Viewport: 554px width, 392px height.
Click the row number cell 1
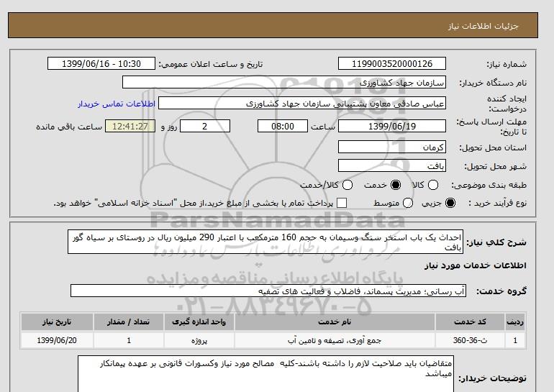515,340
